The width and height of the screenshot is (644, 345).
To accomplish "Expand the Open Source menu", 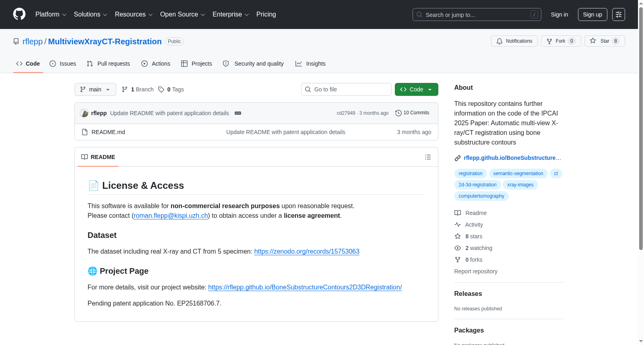I will 183,14.
